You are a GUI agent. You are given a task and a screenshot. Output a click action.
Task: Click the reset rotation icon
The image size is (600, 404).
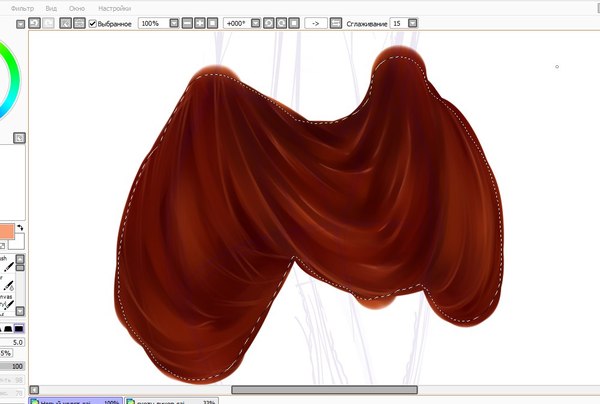tap(293, 22)
